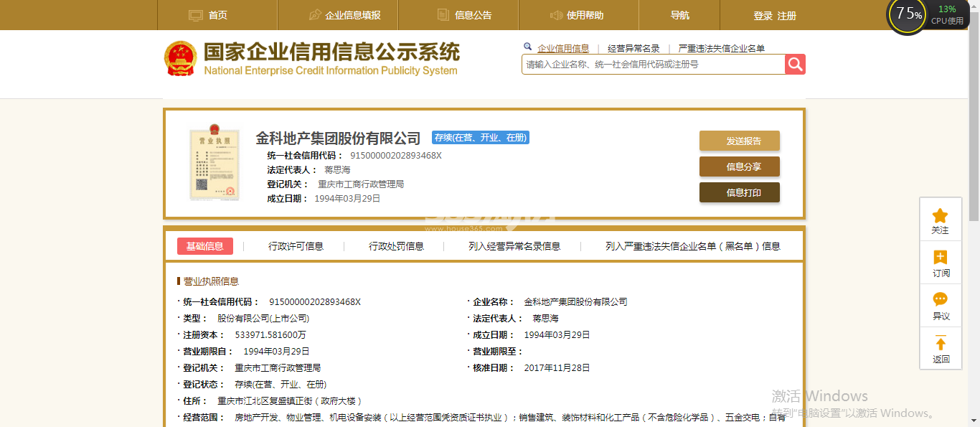Click the 发送报告 button
Screen dimensions: 980x427
click(x=740, y=141)
